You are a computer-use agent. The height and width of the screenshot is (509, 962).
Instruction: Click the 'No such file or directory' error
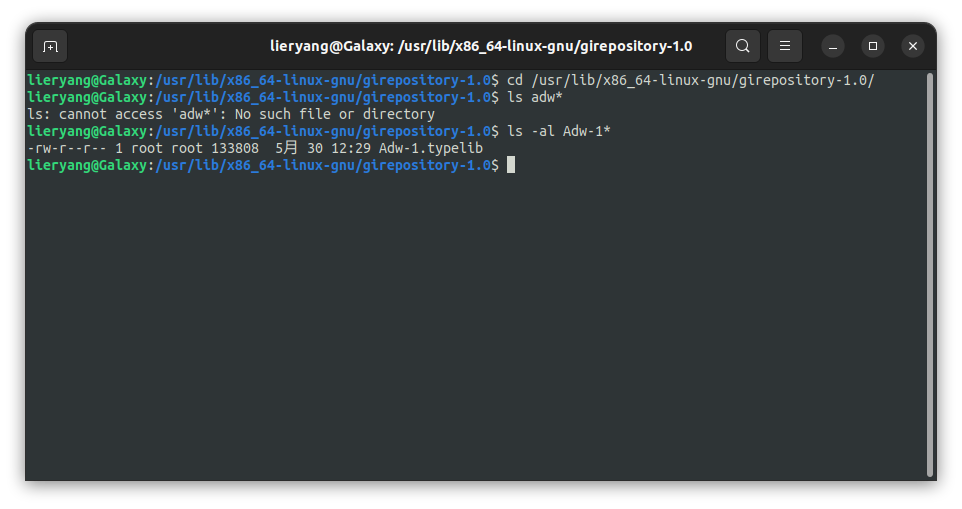coord(334,115)
